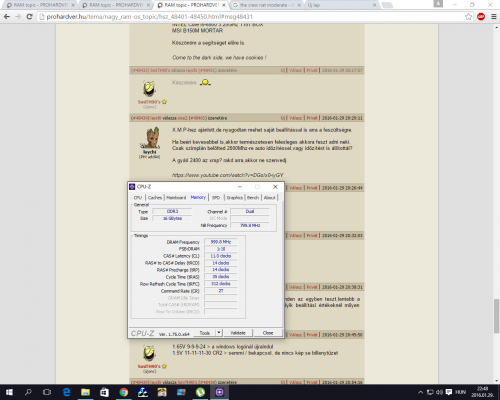Open File Explorer from the taskbar

[x=85, y=392]
